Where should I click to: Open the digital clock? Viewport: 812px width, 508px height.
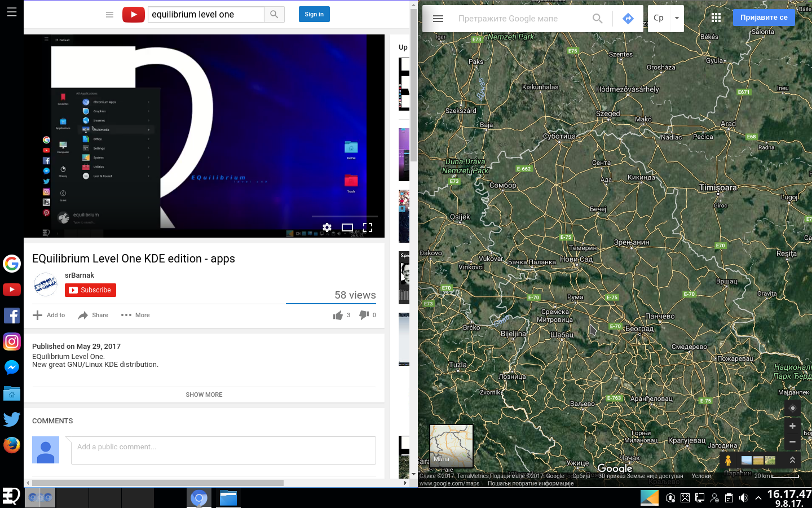tap(789, 498)
